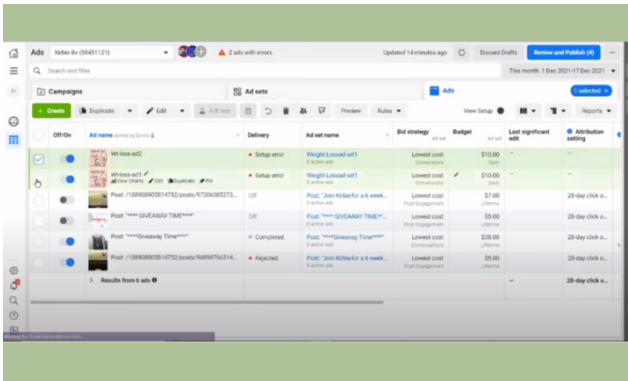Open the Ads Manager table icon
The image size is (628, 381).
14,140
